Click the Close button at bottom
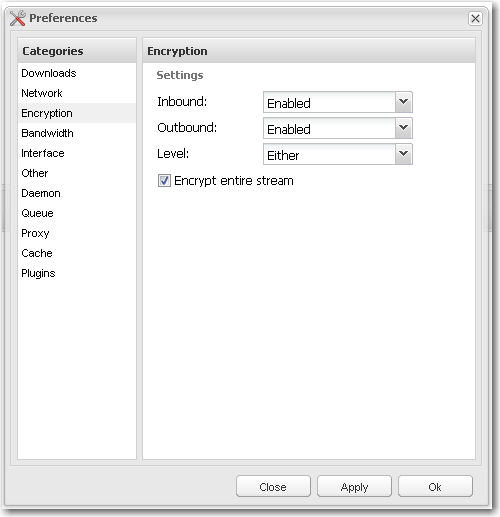 [273, 487]
